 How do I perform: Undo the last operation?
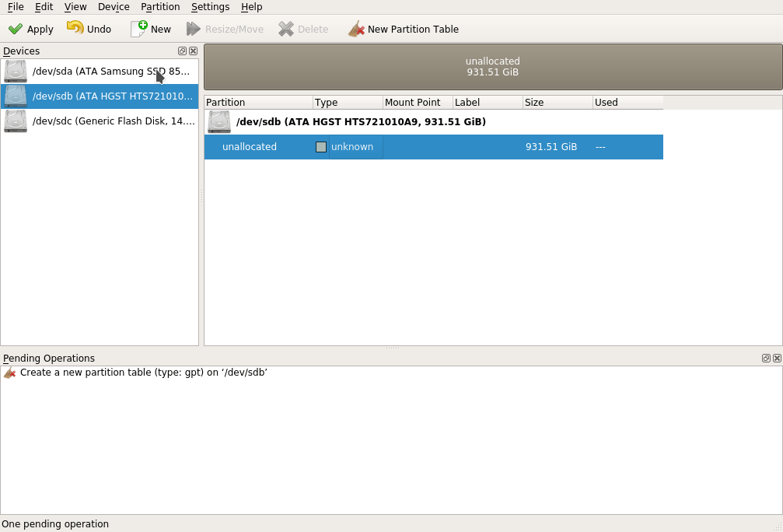[x=88, y=29]
